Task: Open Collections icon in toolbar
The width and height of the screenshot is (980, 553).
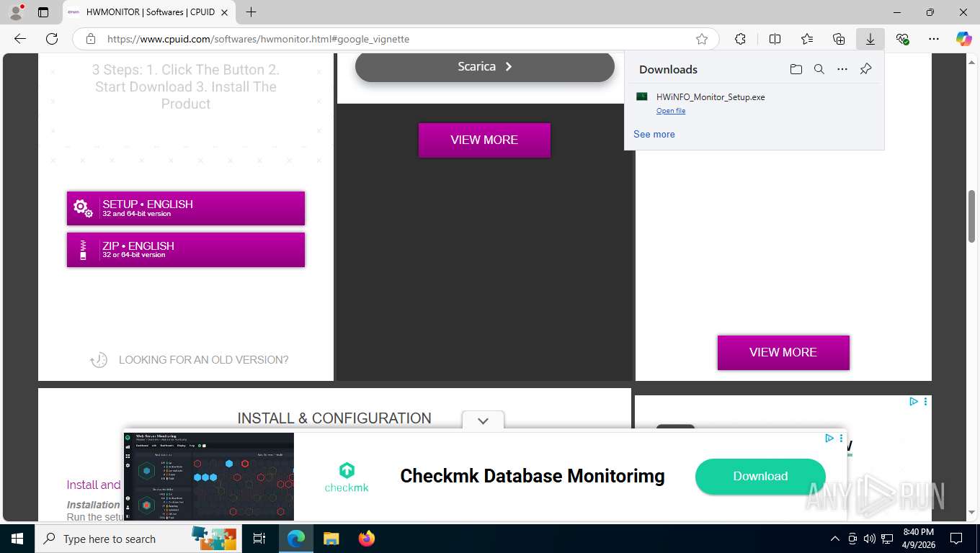Action: click(839, 39)
